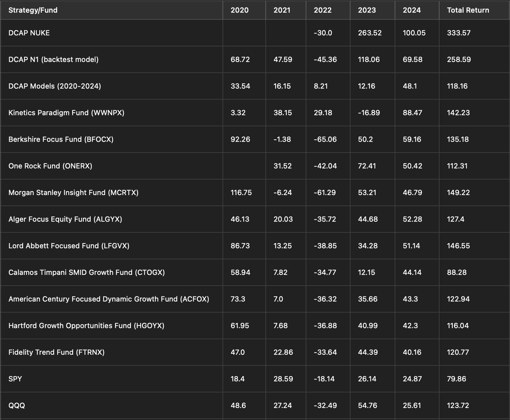This screenshot has width=510, height=420.
Task: Click Calamos Timpani 2021 value 7.82
Action: coord(280,272)
